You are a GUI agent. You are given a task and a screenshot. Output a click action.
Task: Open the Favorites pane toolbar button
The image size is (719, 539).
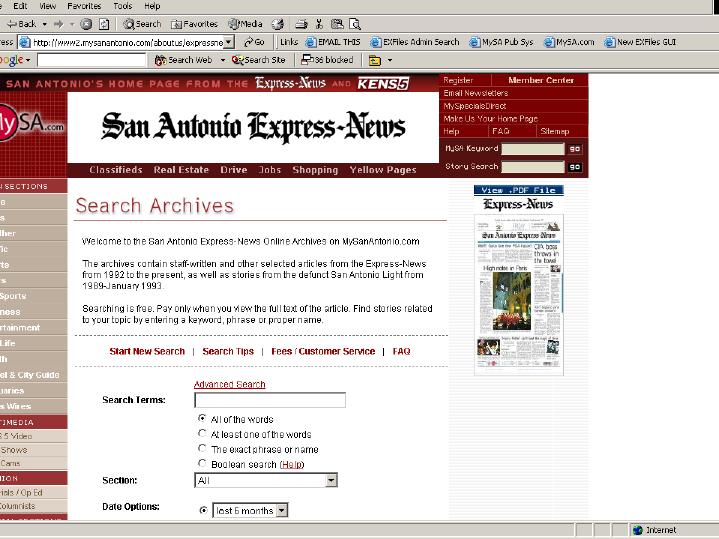point(194,24)
